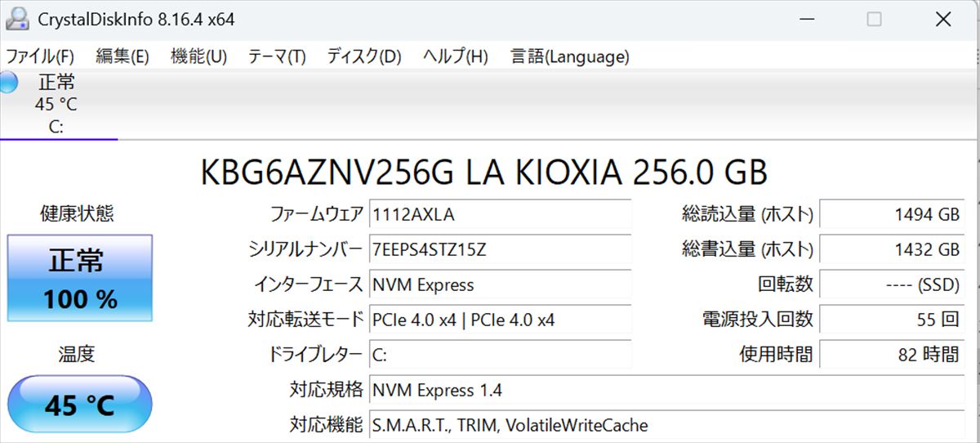Click the 健康状態 label
Screen dimensions: 980x443
pyautogui.click(x=77, y=213)
